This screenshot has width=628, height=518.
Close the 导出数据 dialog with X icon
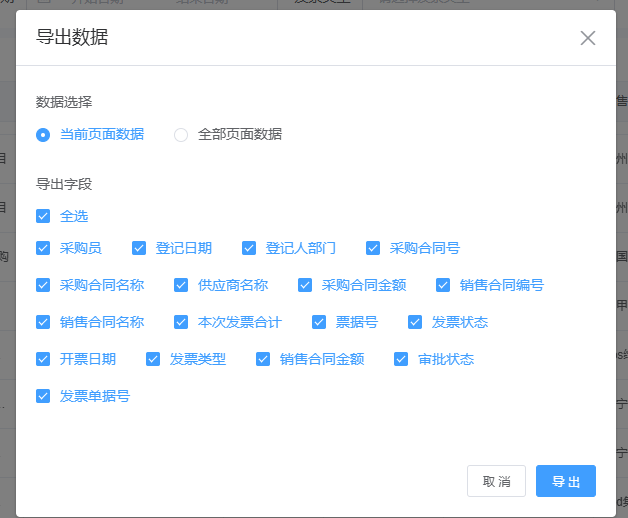[587, 39]
